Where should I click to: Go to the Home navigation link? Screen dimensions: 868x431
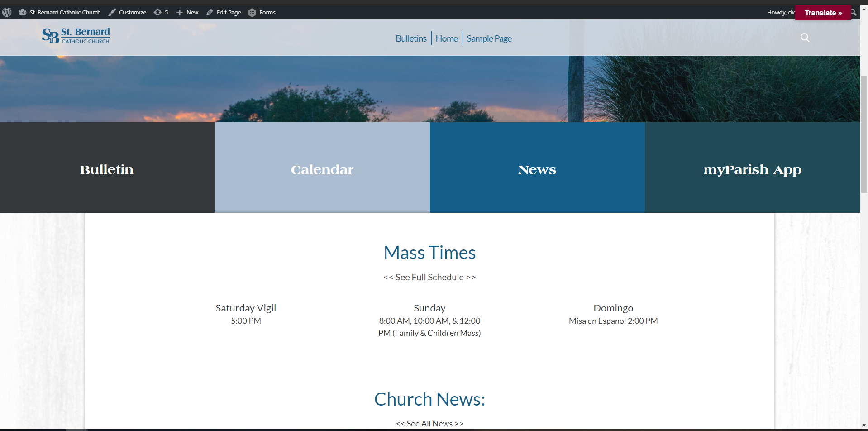coord(447,38)
